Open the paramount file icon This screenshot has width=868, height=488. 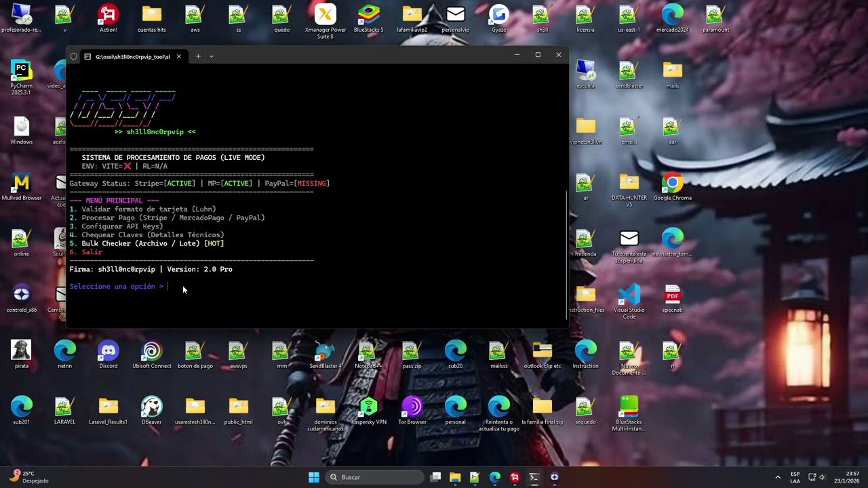click(x=716, y=18)
